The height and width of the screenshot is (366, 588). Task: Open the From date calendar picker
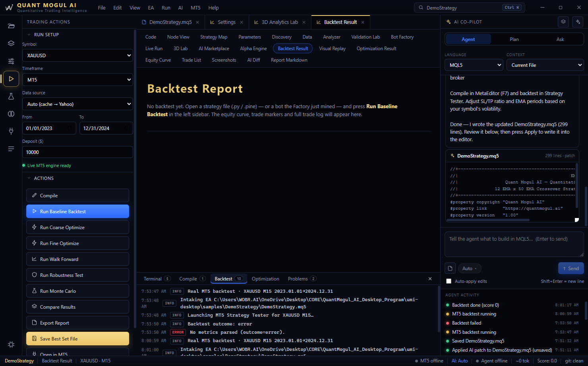point(70,128)
